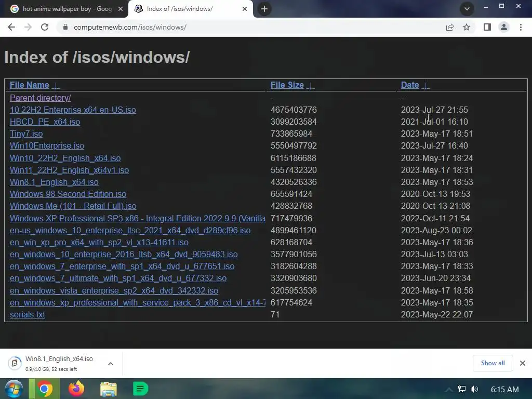This screenshot has width=532, height=399.
Task: Click the Tiny7.iso link
Action: tap(26, 134)
